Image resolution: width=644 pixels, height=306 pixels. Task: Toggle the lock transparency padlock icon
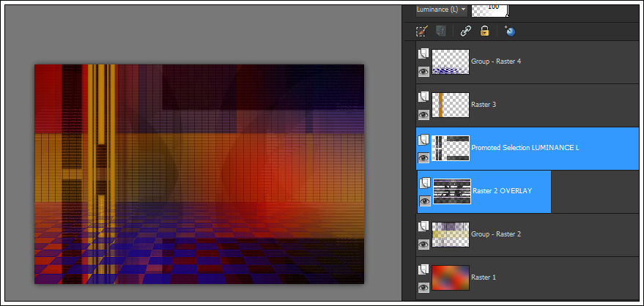484,31
